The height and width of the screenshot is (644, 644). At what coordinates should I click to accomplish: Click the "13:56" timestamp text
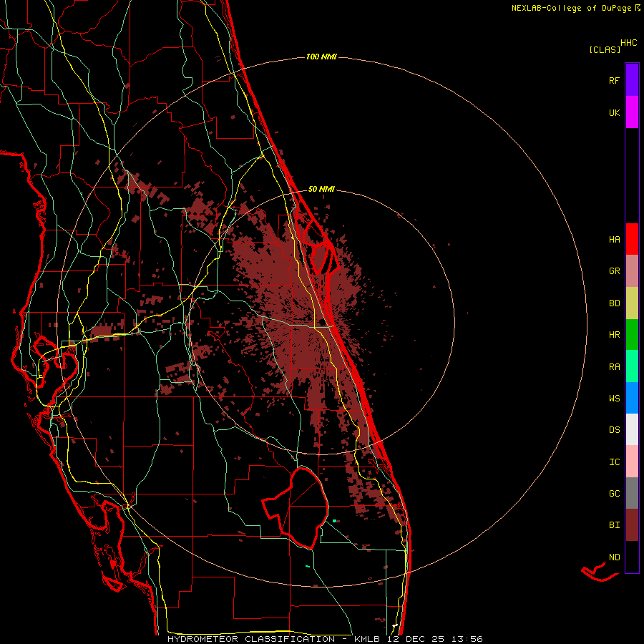coord(466,639)
